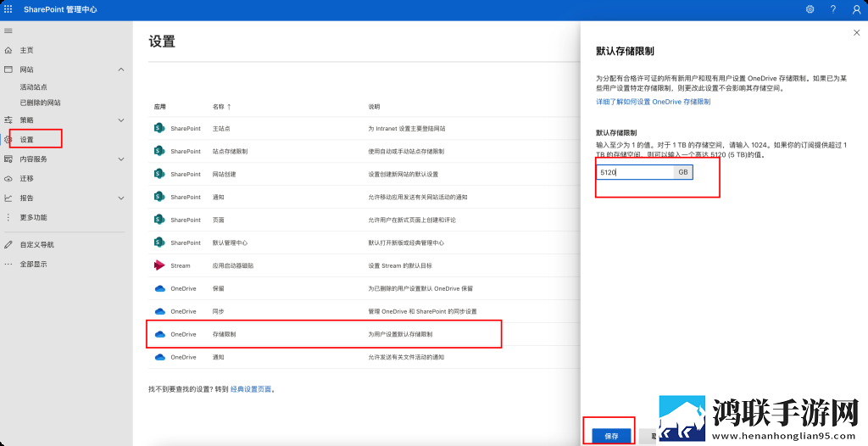Collapse navigation with hamburger icon

pos(8,31)
